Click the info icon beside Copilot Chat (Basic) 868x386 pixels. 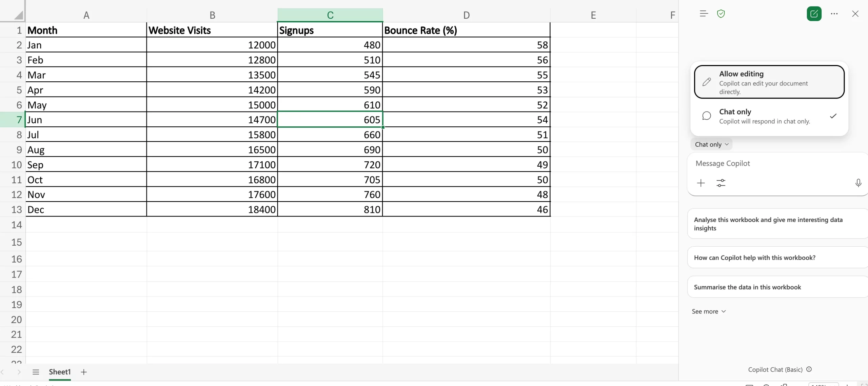coord(809,369)
